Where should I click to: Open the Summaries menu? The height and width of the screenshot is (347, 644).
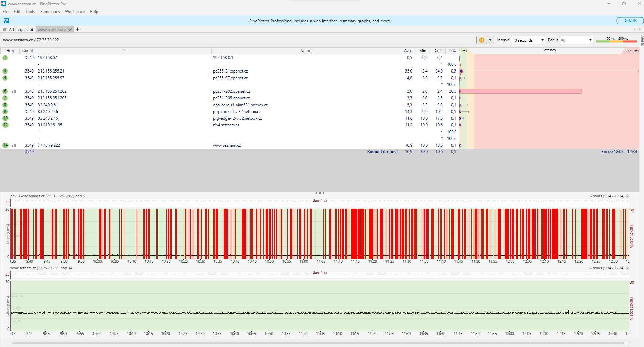50,12
